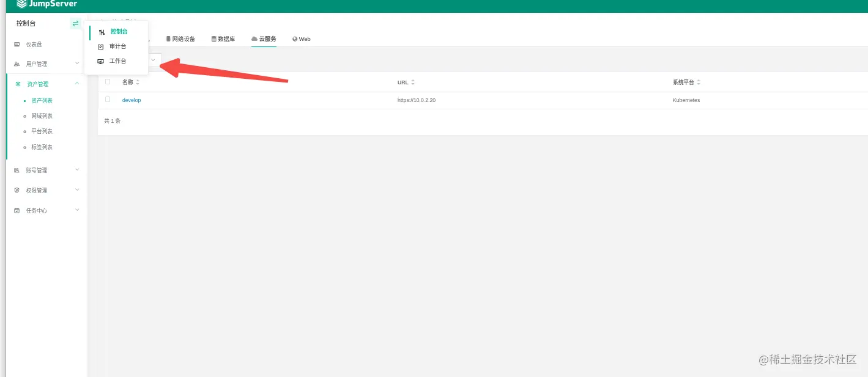Click the 工作台 monitor icon in popup

101,61
